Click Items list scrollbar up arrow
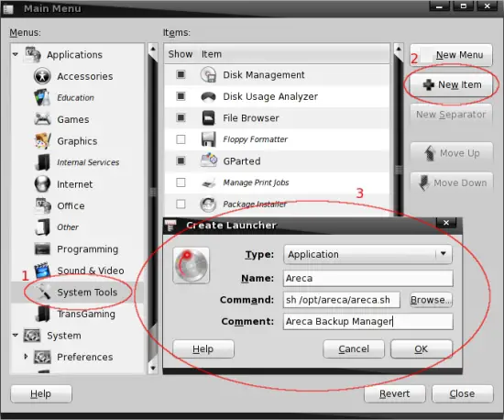504x420 pixels. pos(399,50)
